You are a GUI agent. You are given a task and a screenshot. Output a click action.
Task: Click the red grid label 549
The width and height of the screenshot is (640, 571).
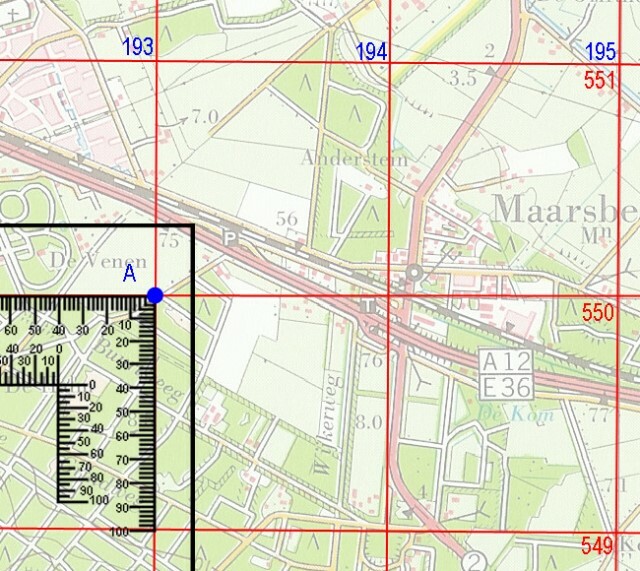tap(598, 545)
